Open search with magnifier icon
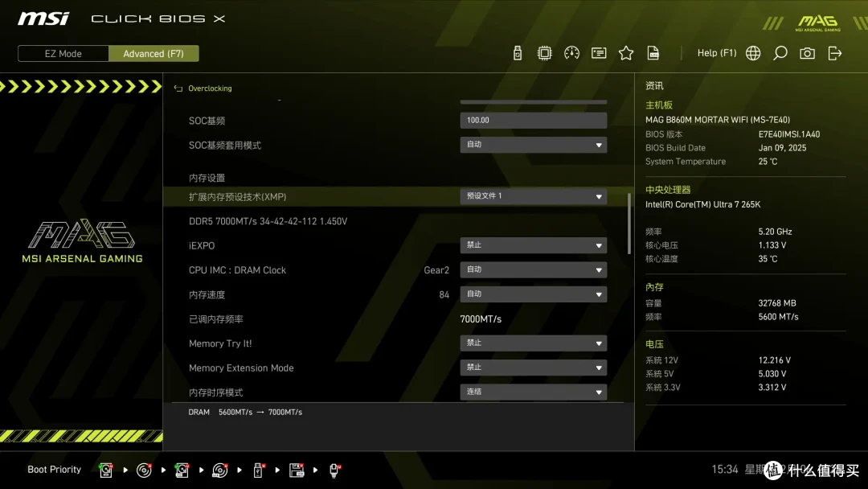868x489 pixels. [780, 53]
